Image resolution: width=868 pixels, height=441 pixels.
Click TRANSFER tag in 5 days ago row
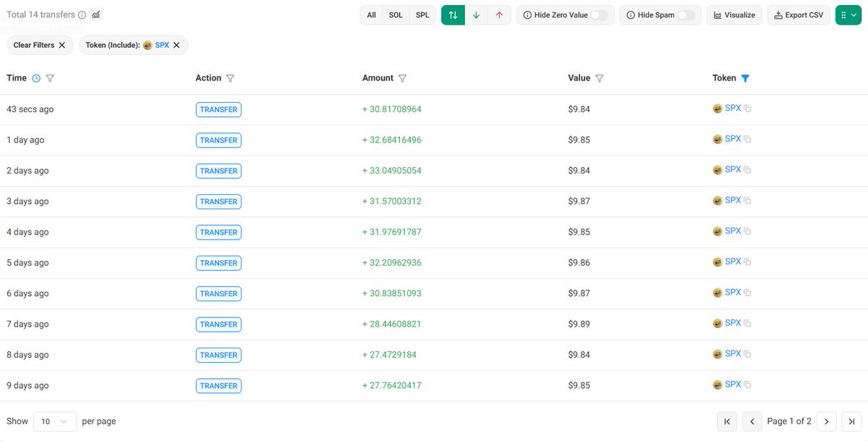pos(218,263)
